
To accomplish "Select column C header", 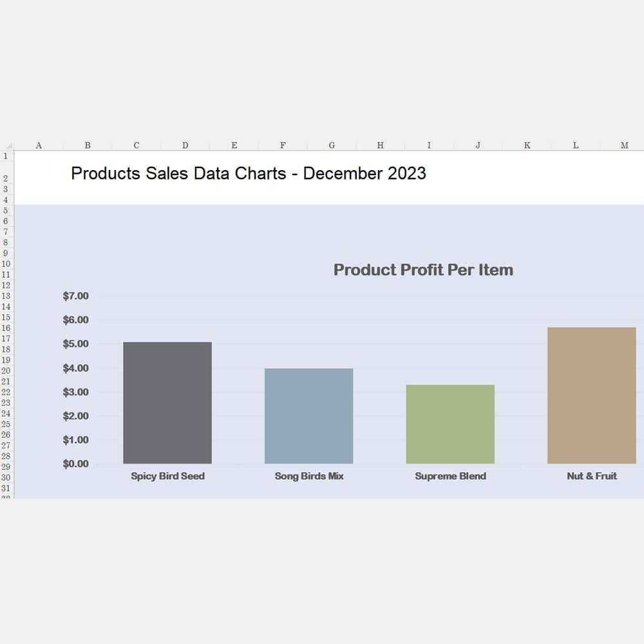I will pos(136,146).
